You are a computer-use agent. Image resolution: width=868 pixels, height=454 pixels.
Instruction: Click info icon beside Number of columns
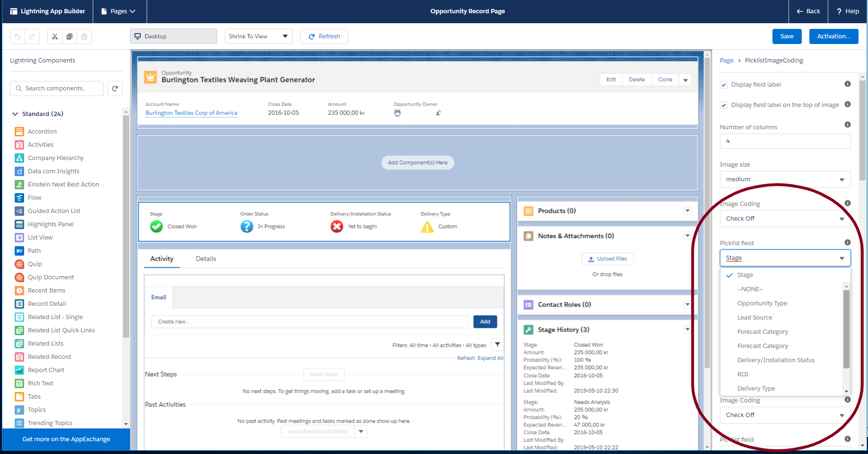click(x=847, y=125)
